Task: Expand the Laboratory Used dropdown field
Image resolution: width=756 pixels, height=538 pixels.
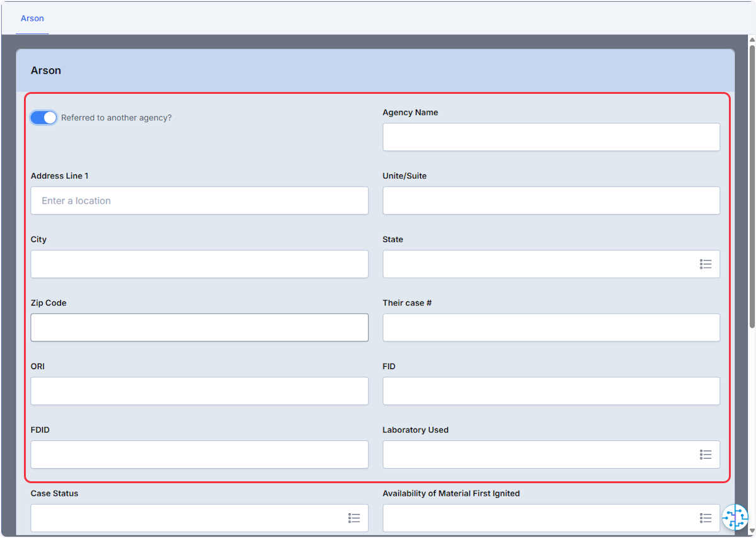Action: click(551, 454)
